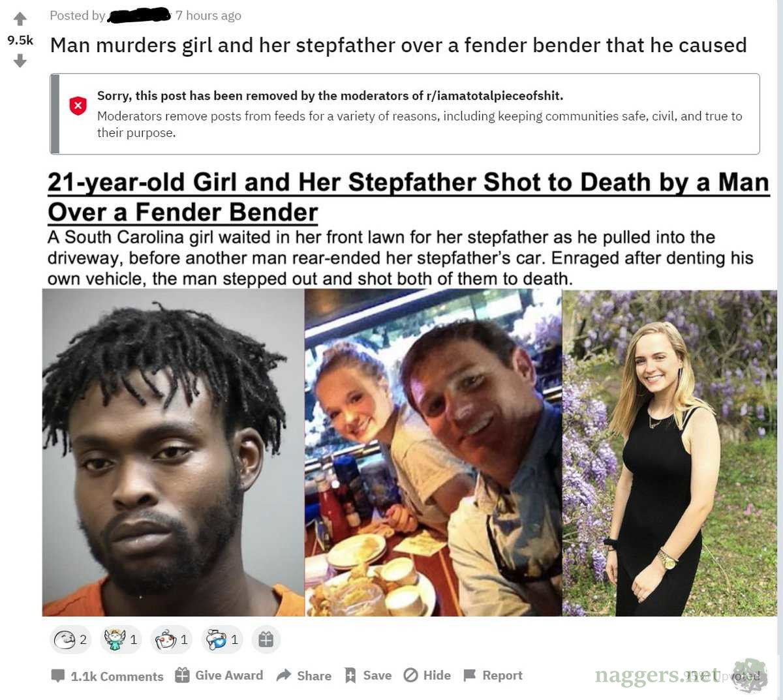Click the post title text

click(x=398, y=45)
